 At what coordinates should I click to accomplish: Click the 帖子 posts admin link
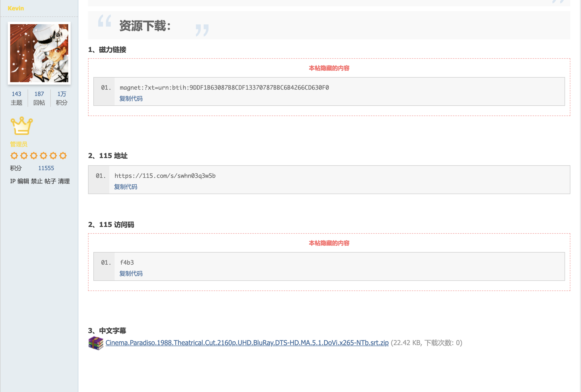[50, 181]
